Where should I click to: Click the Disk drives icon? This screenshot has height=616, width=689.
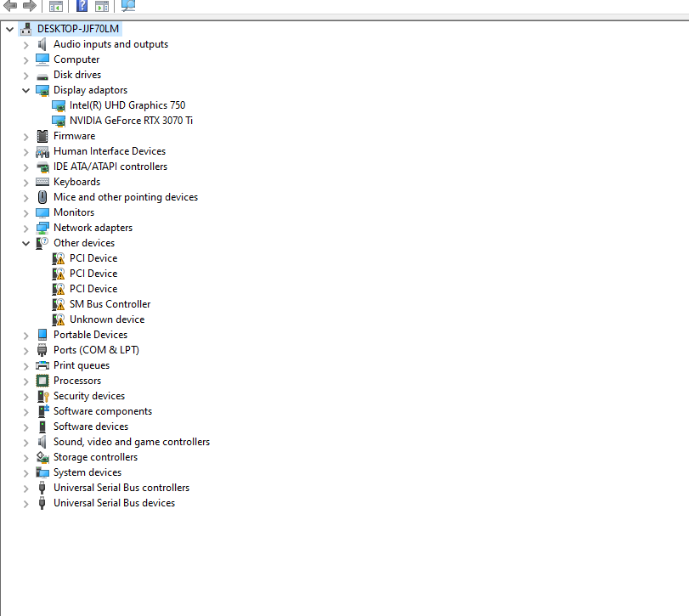(42, 76)
